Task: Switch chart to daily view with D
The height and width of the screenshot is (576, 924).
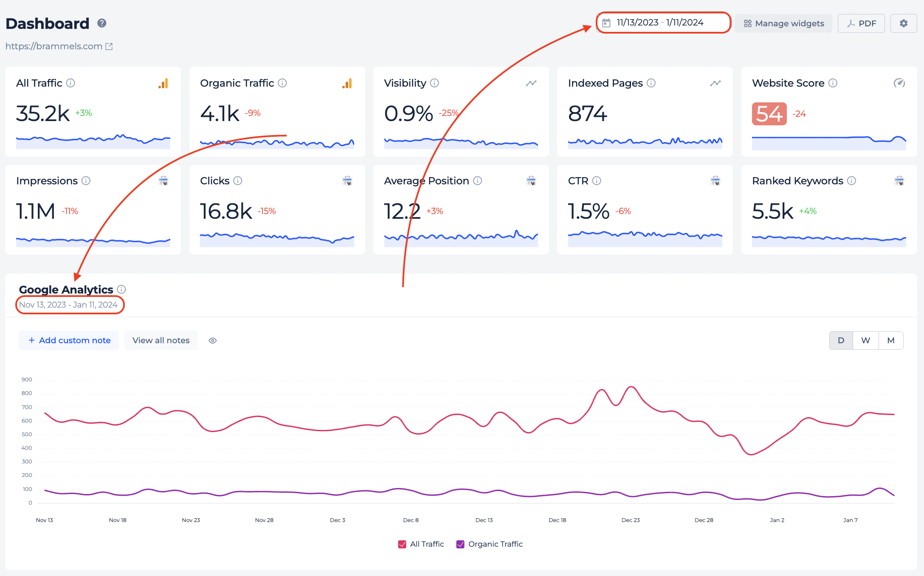Action: click(841, 340)
